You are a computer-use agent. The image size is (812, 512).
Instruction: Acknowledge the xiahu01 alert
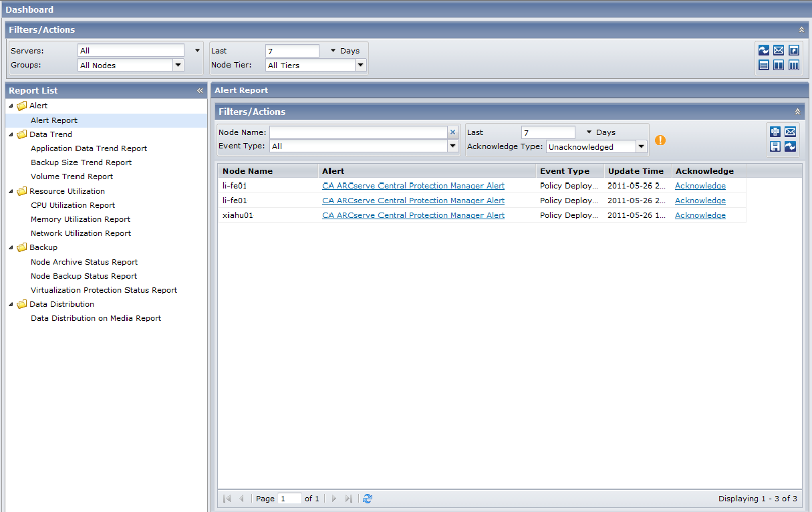click(x=700, y=215)
